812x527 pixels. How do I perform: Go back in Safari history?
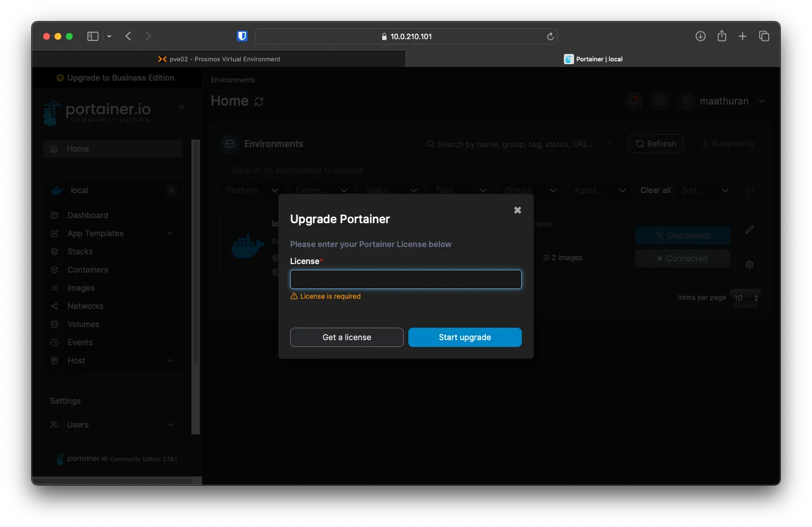point(128,36)
